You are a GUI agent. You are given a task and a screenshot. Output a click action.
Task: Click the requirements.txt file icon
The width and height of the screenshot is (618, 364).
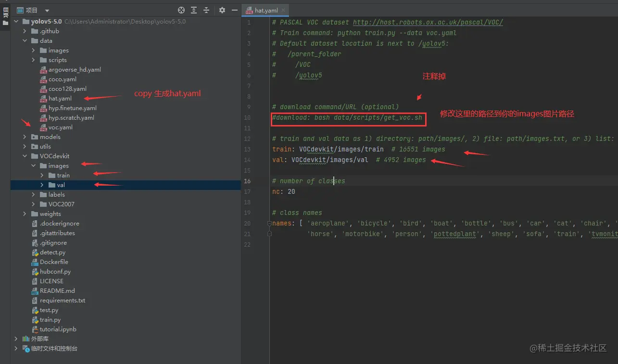click(x=35, y=301)
